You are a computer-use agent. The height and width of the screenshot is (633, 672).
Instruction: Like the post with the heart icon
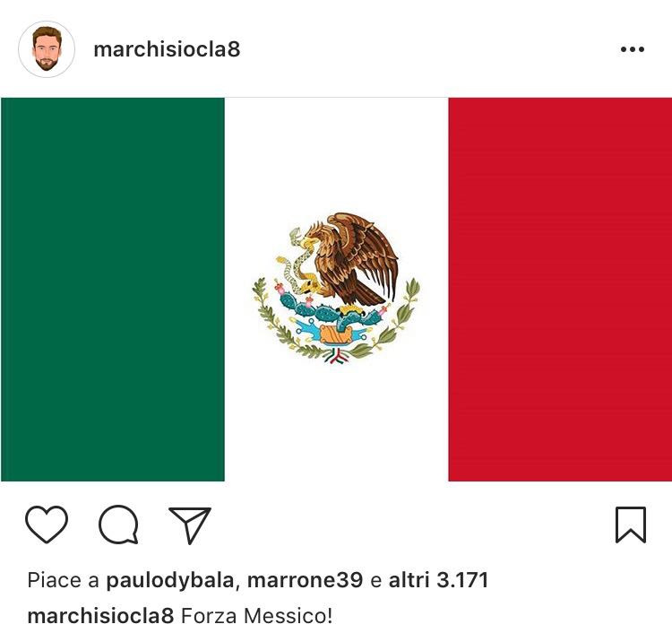(47, 525)
